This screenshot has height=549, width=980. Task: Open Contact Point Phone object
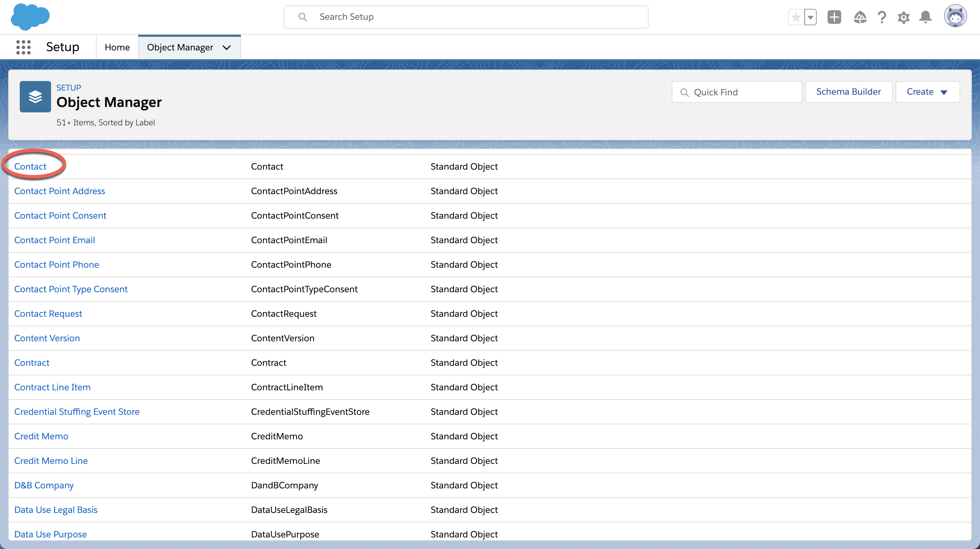56,265
